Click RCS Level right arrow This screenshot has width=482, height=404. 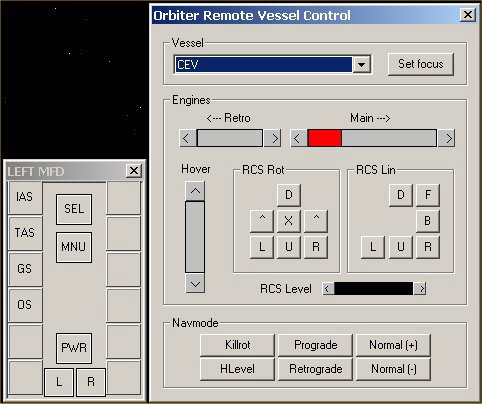click(420, 289)
